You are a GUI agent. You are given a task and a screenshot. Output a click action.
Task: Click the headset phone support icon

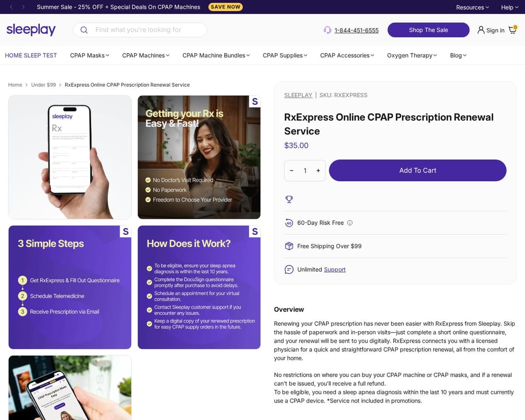pos(327,30)
